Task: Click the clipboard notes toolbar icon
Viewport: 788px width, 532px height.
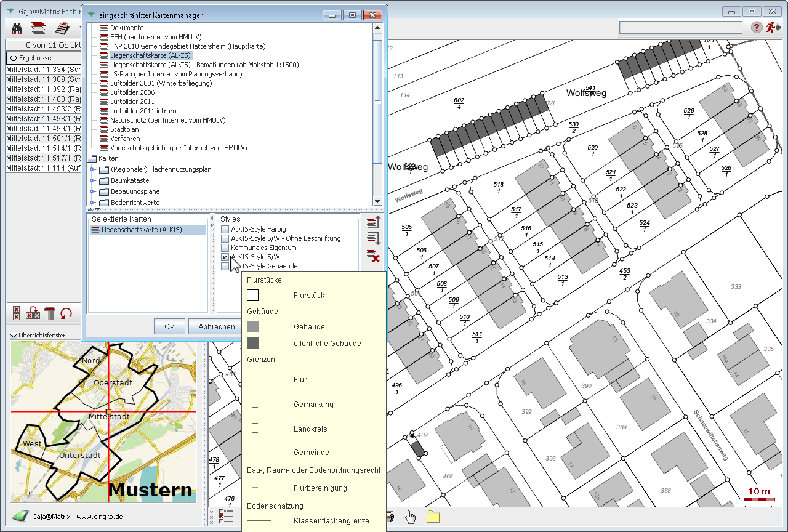Action: click(62, 28)
